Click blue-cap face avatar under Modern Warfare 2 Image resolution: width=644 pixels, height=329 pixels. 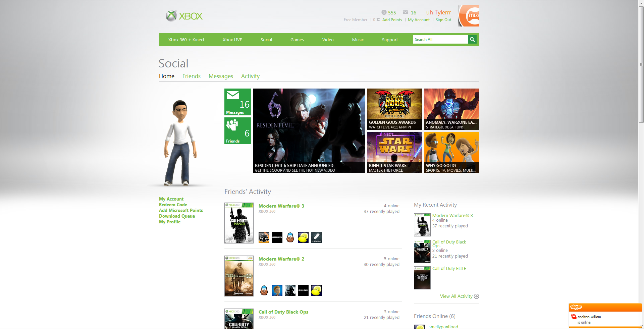264,290
